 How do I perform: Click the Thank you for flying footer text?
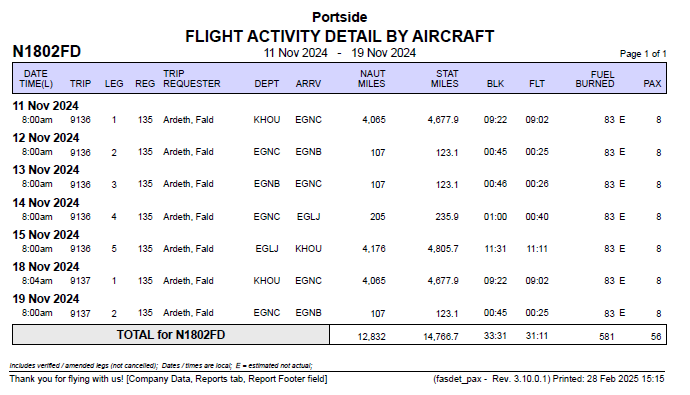pos(168,379)
